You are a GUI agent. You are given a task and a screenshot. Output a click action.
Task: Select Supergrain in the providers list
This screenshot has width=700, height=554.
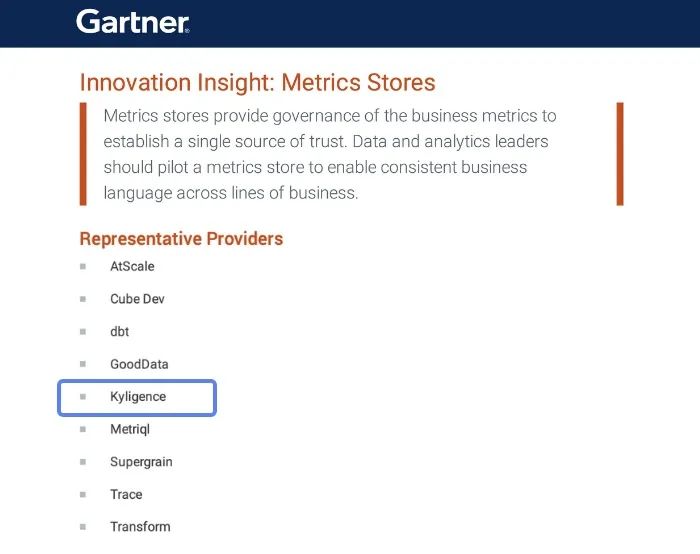(141, 462)
